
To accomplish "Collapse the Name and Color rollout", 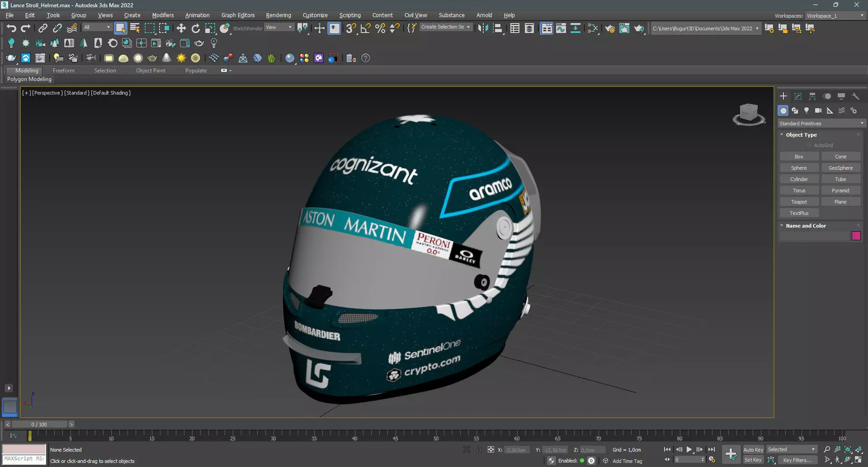I will tap(806, 226).
